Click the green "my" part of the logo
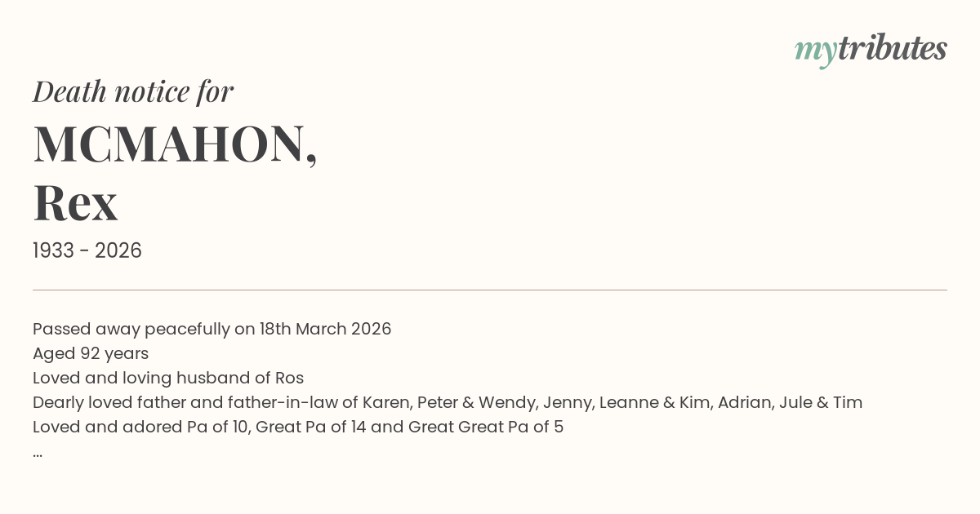The image size is (980, 514). [x=815, y=51]
